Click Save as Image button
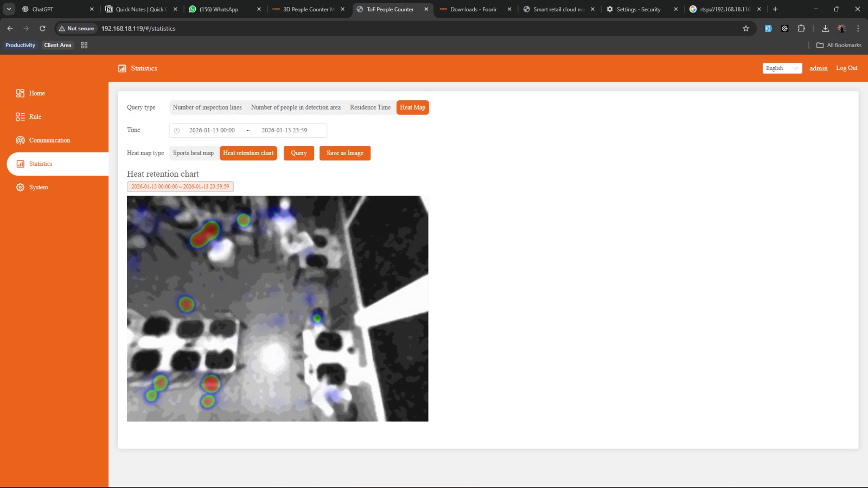Viewport: 868px width, 488px height. pyautogui.click(x=345, y=153)
